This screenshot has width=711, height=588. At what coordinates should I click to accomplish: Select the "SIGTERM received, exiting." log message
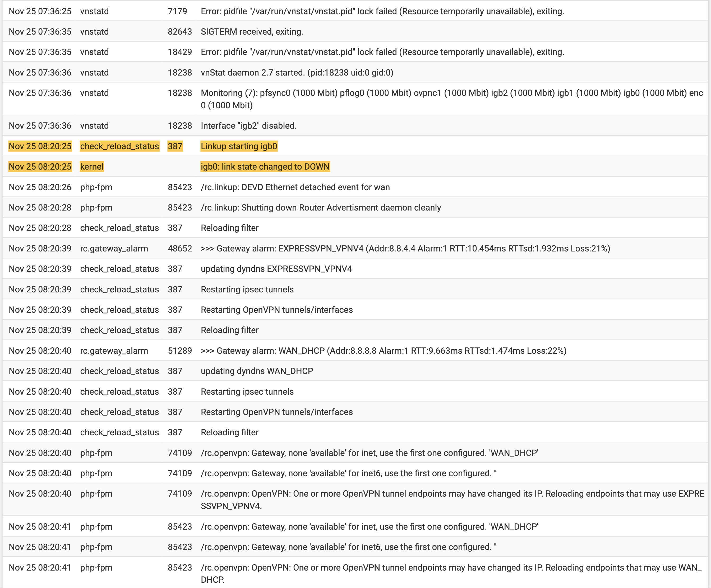(252, 31)
